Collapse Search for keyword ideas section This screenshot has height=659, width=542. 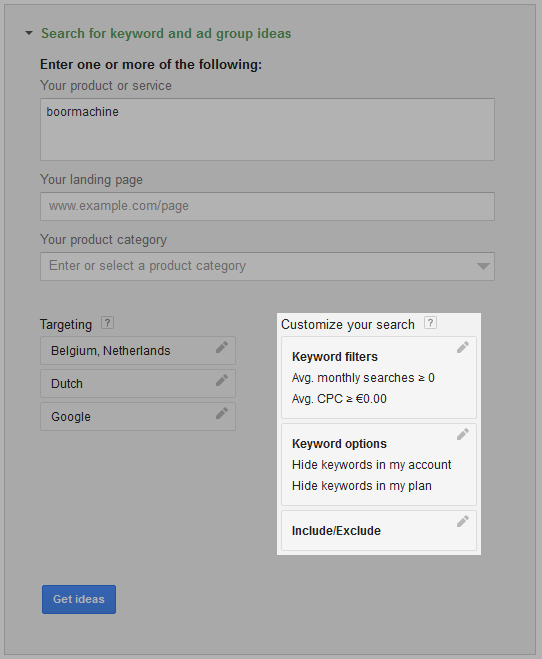pyautogui.click(x=29, y=33)
